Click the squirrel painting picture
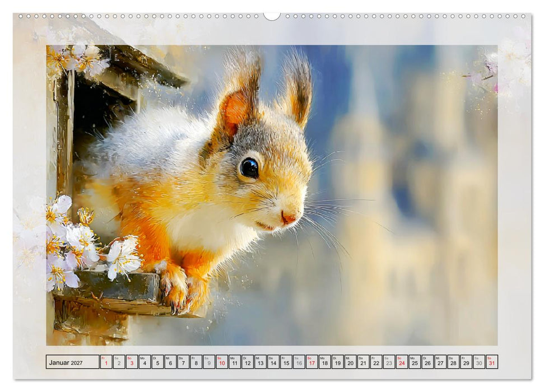 coord(272,195)
